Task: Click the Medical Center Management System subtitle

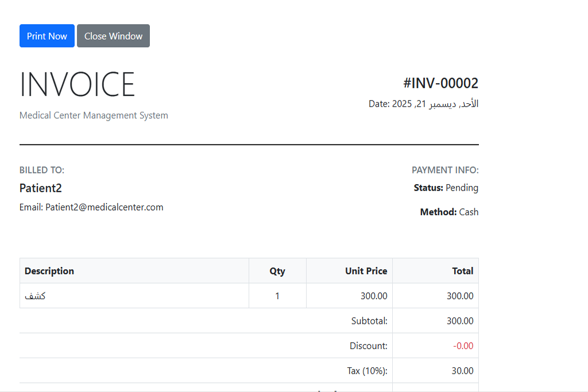Action: click(94, 115)
